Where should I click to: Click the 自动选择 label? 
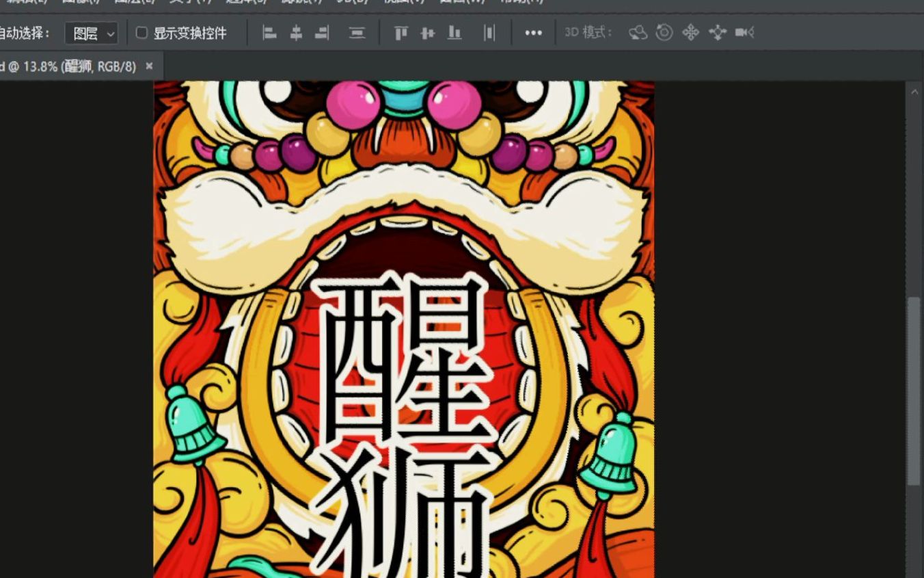[25, 33]
